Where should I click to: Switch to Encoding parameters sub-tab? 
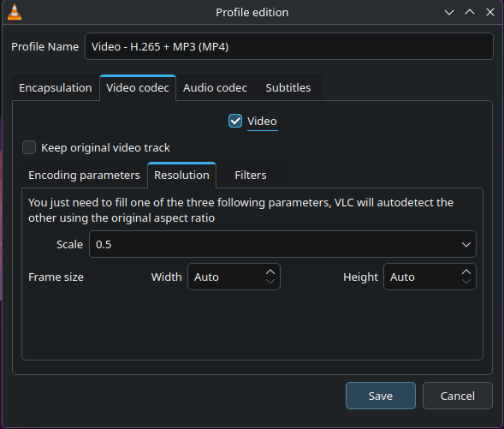pyautogui.click(x=84, y=176)
